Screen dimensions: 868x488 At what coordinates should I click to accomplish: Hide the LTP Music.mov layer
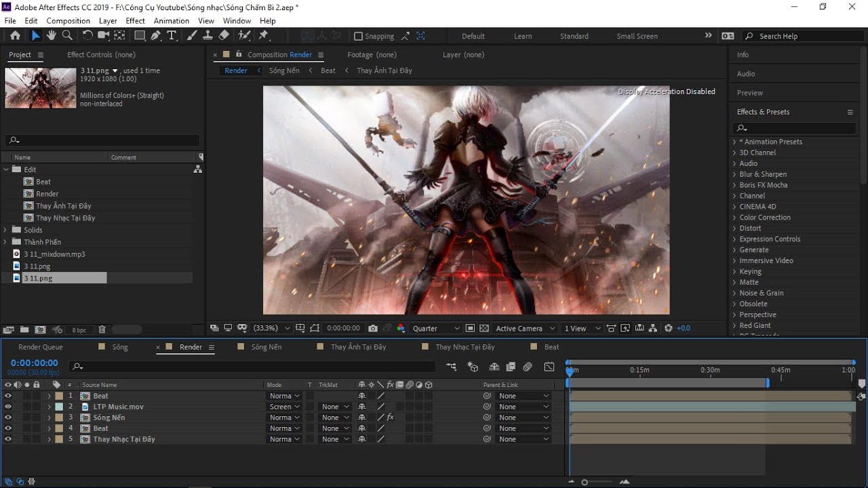tap(8, 407)
